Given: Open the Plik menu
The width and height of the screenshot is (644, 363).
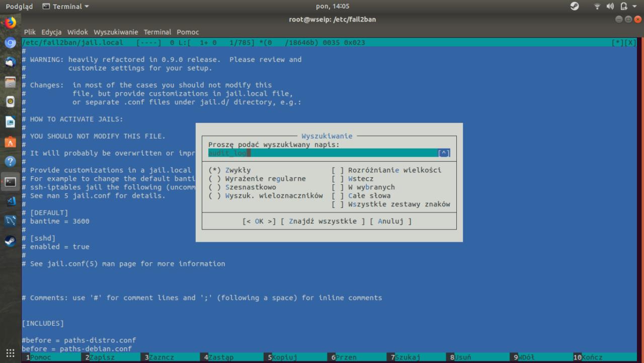Looking at the screenshot, I should (29, 32).
